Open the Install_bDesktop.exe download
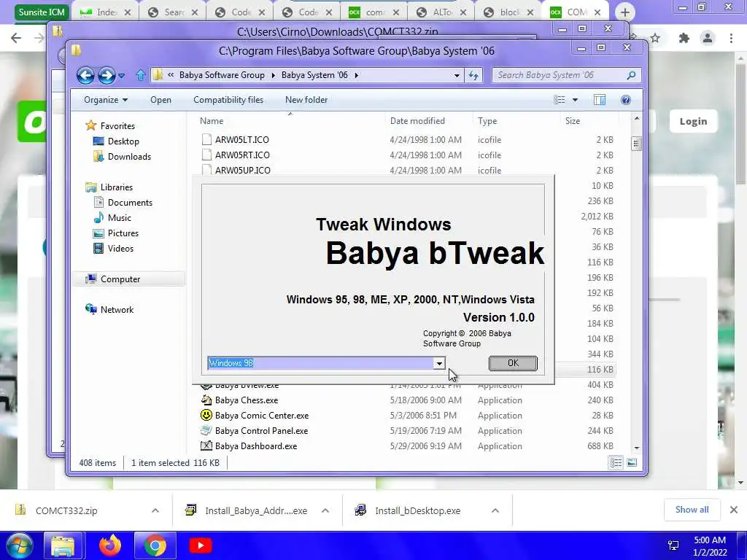 coord(417,510)
